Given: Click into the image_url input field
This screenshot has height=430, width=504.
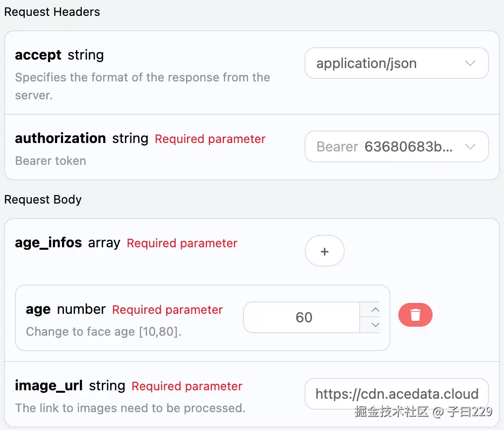Looking at the screenshot, I should (396, 394).
